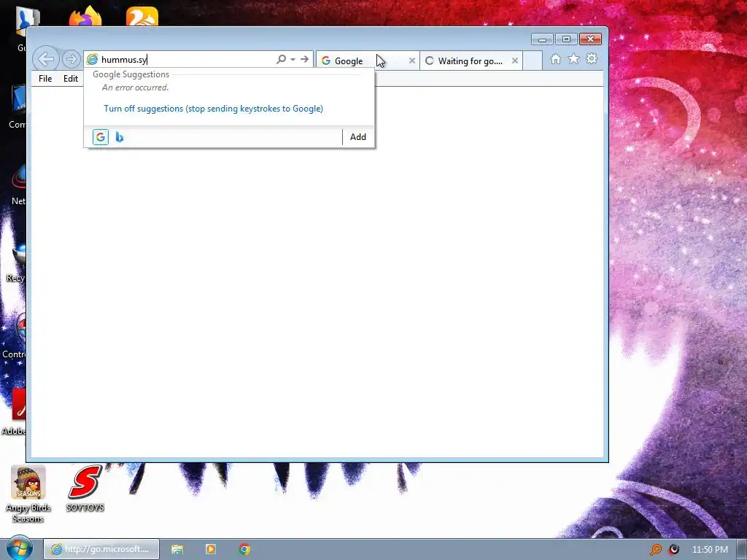Viewport: 747px width, 560px height.
Task: Switch to the Waiting for go... tab
Action: 471,61
